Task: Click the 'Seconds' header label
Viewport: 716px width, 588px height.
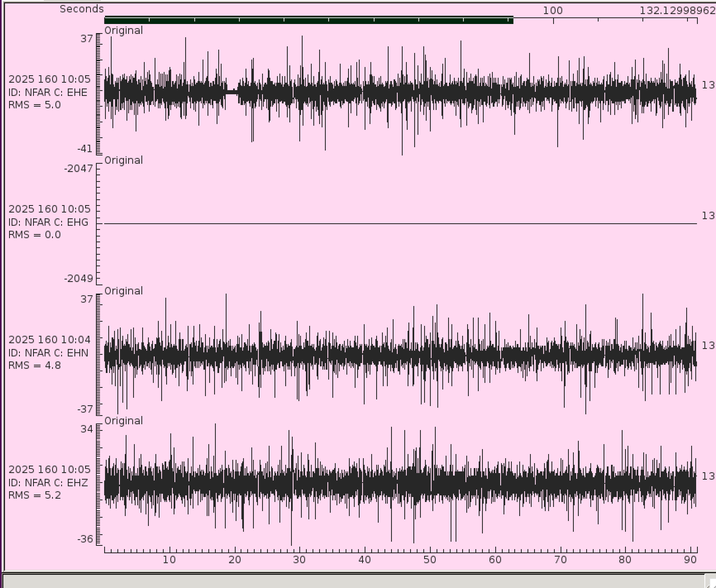Action: [82, 9]
